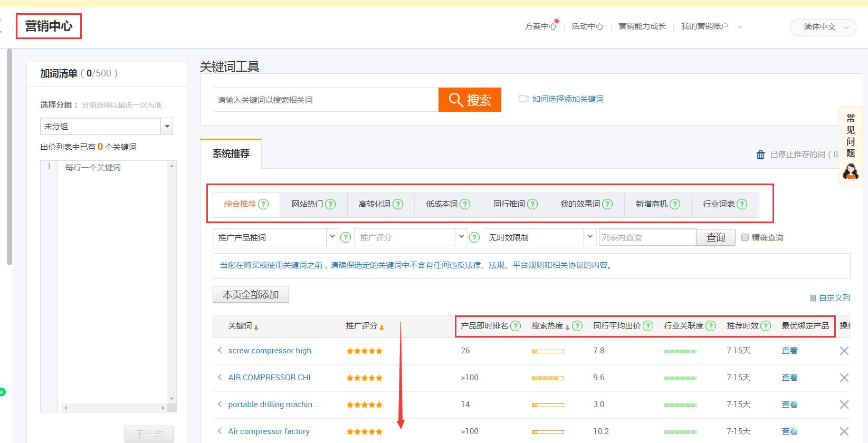Click keyword list scroll down arrow

[x=171, y=399]
